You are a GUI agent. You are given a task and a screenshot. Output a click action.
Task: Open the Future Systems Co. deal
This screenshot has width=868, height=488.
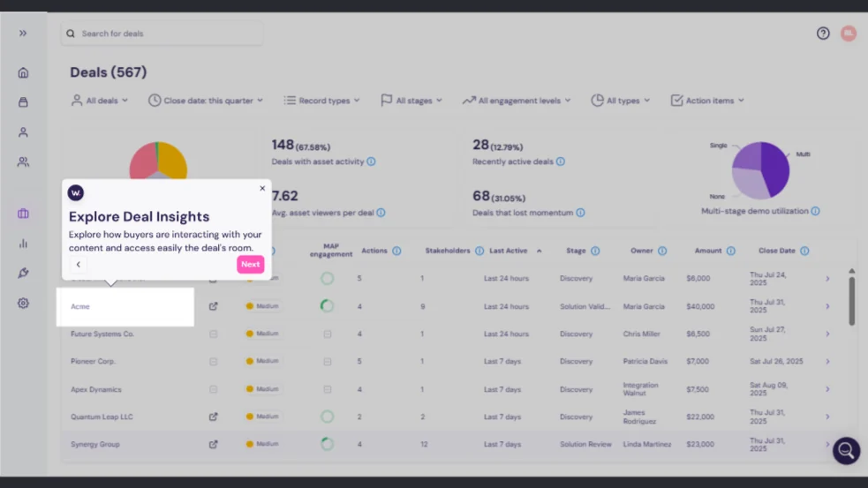tap(102, 334)
